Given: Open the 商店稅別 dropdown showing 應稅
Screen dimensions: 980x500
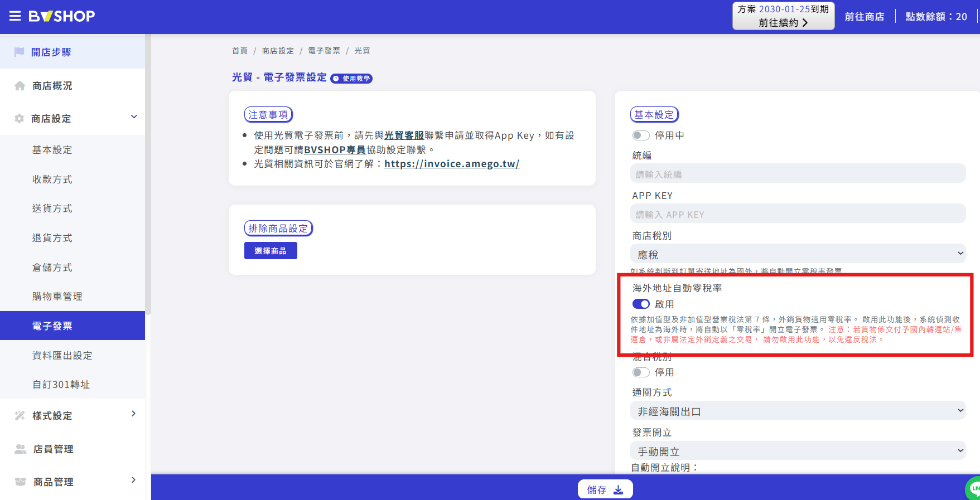Looking at the screenshot, I should pos(798,254).
